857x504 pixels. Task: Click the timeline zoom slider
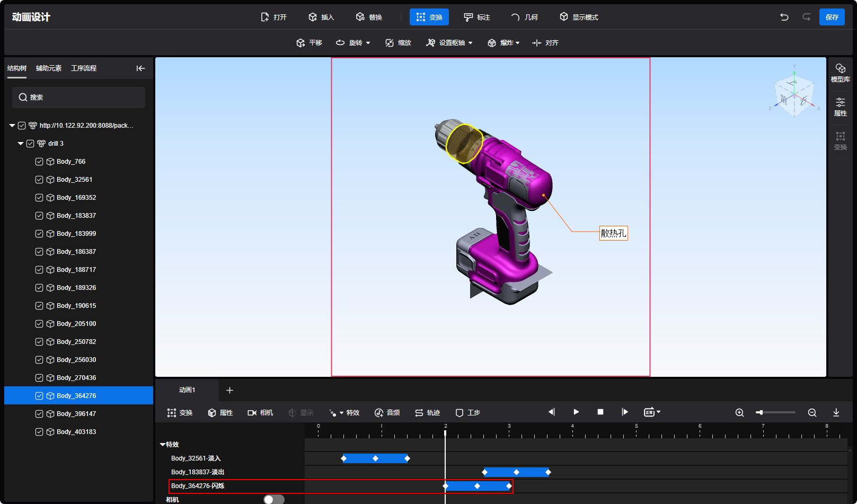pos(775,412)
